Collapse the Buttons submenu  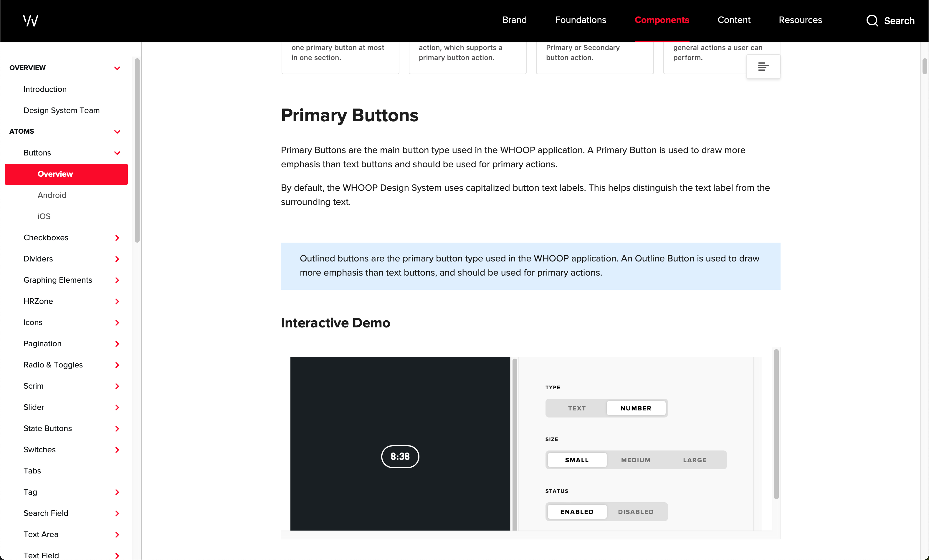[117, 153]
